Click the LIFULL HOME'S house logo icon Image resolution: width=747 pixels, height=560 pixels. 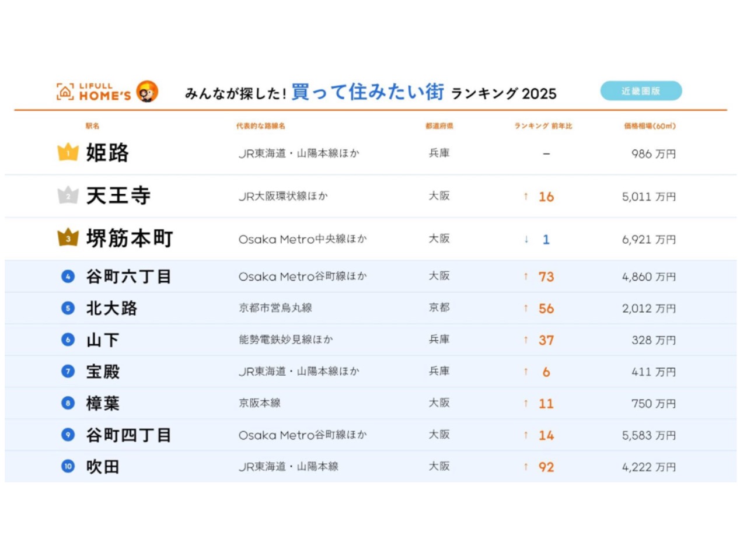[65, 92]
